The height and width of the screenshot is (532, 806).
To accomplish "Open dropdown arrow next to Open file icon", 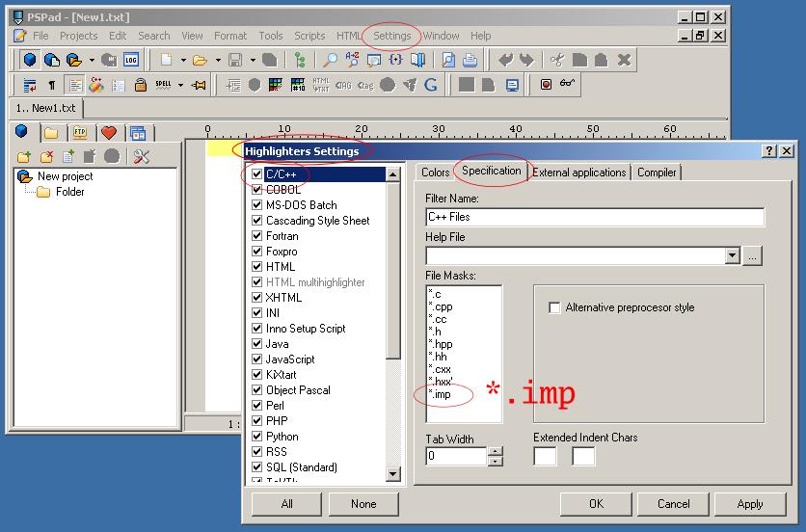I will (218, 60).
